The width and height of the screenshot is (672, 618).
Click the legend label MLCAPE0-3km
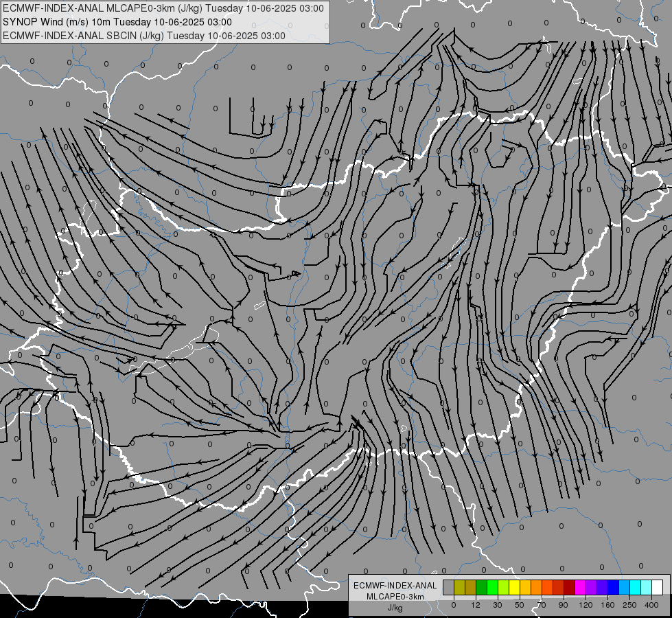pyautogui.click(x=395, y=597)
